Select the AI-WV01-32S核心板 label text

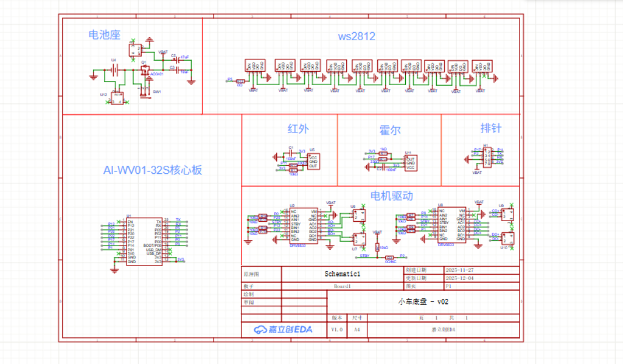pyautogui.click(x=152, y=170)
